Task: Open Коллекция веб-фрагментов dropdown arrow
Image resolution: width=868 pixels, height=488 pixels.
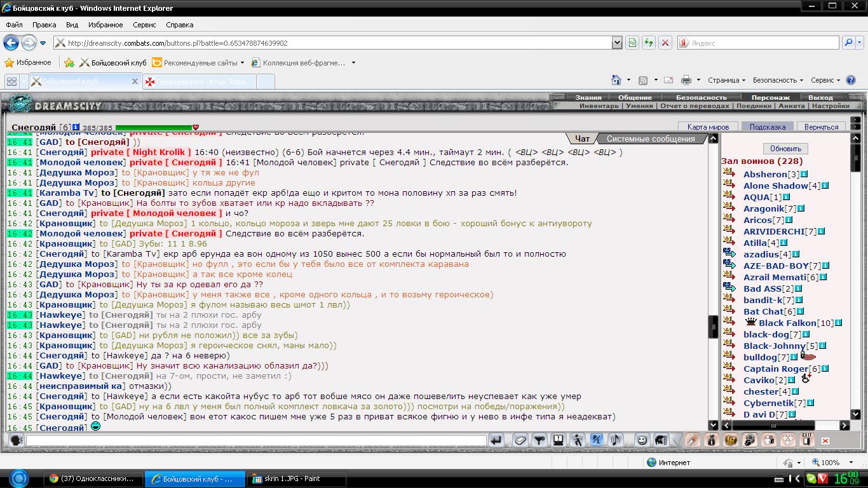Action: point(353,63)
